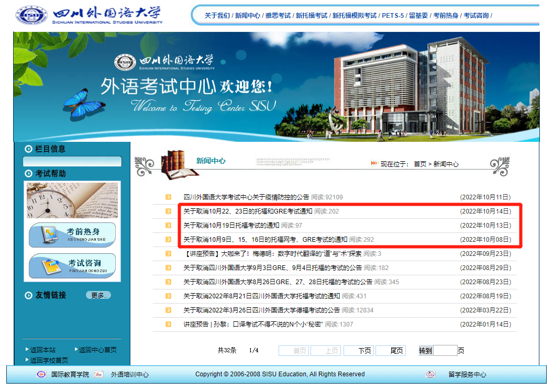This screenshot has width=553, height=392.
Task: Open the 取消10月9日、15、16日托福网考 notice
Action: click(x=265, y=239)
